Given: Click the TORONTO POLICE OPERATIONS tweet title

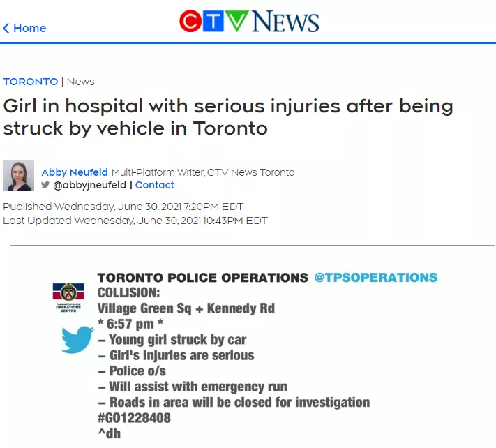Looking at the screenshot, I should (202, 278).
